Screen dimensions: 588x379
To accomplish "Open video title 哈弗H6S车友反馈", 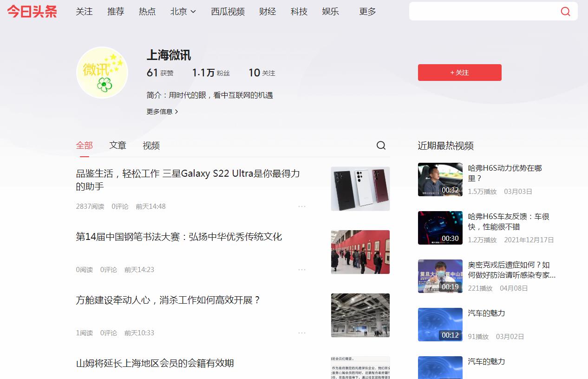I will [509, 221].
